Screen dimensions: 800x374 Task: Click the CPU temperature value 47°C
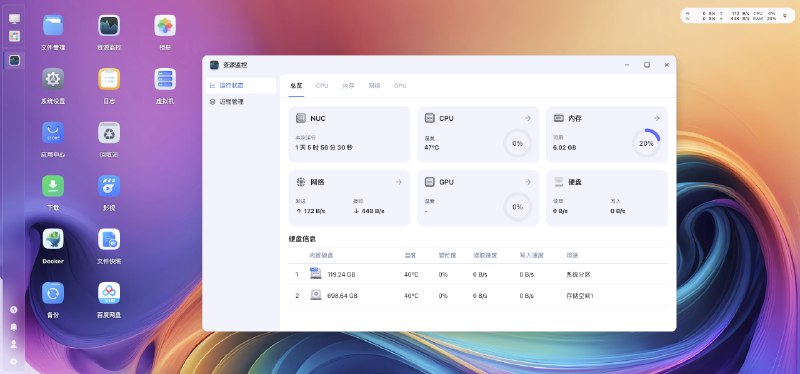[432, 147]
